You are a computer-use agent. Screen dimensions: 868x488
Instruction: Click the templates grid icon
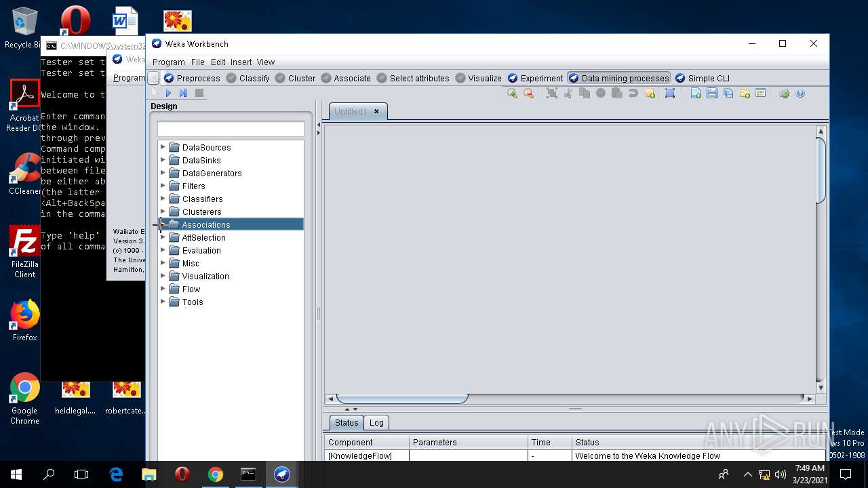coord(761,94)
